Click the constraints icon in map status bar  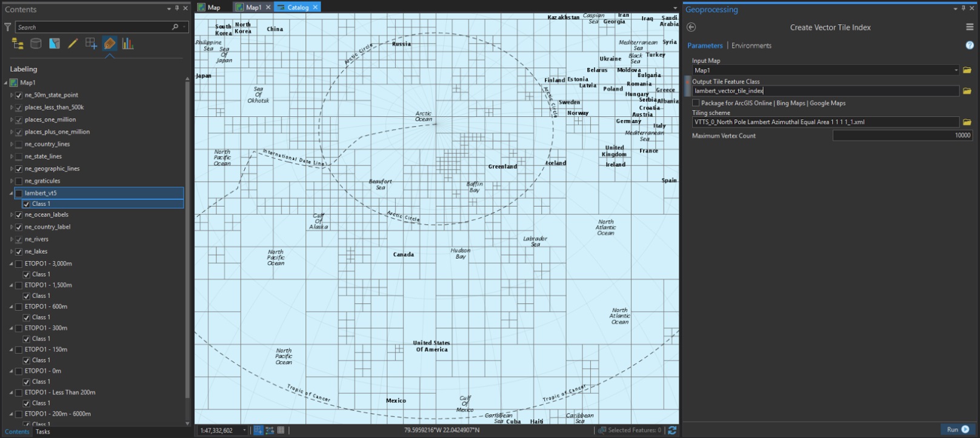pos(270,430)
